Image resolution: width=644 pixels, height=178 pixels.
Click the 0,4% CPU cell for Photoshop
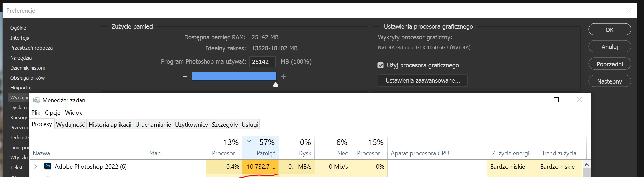click(x=224, y=167)
